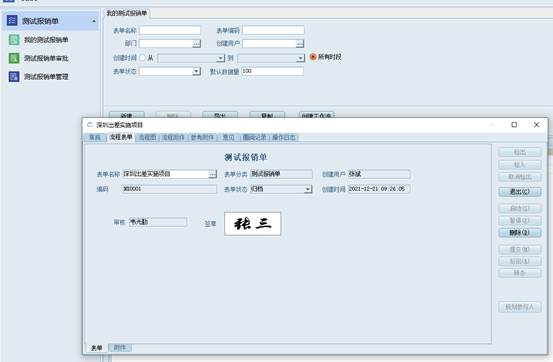Viewport: 553px width, 362px height.
Task: Click the 创建用户 search field browse button
Action: coord(300,43)
